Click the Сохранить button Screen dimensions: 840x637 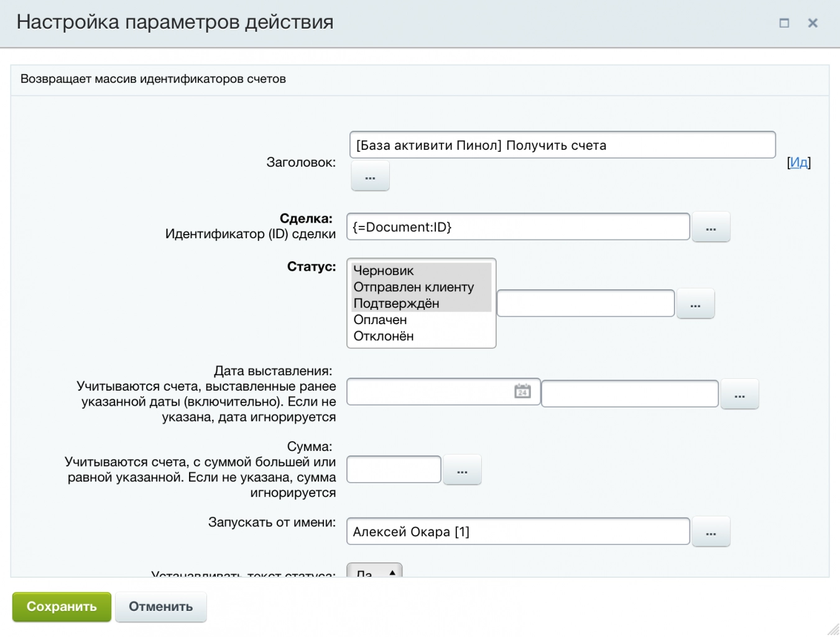[62, 607]
